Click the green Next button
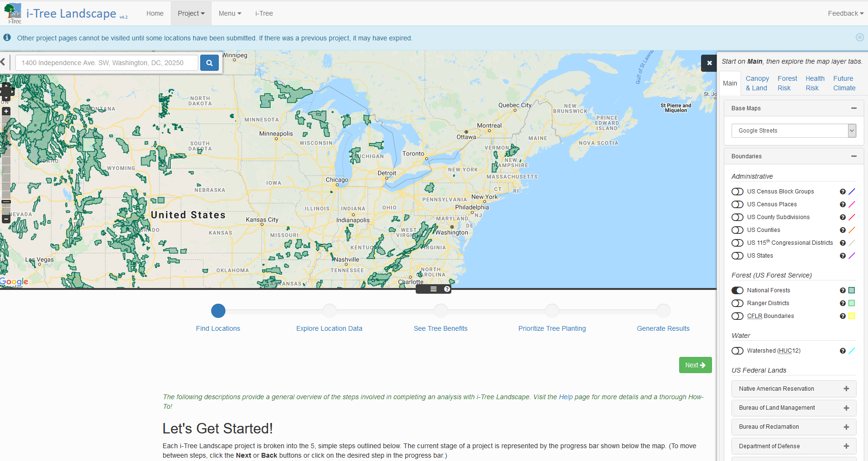Image resolution: width=868 pixels, height=461 pixels. tap(695, 365)
